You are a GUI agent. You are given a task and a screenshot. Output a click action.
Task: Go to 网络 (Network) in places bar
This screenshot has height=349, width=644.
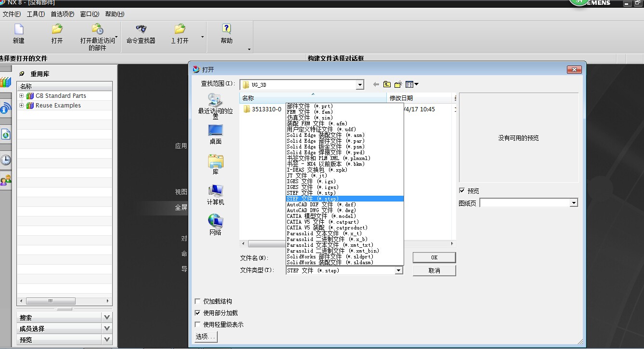point(215,225)
